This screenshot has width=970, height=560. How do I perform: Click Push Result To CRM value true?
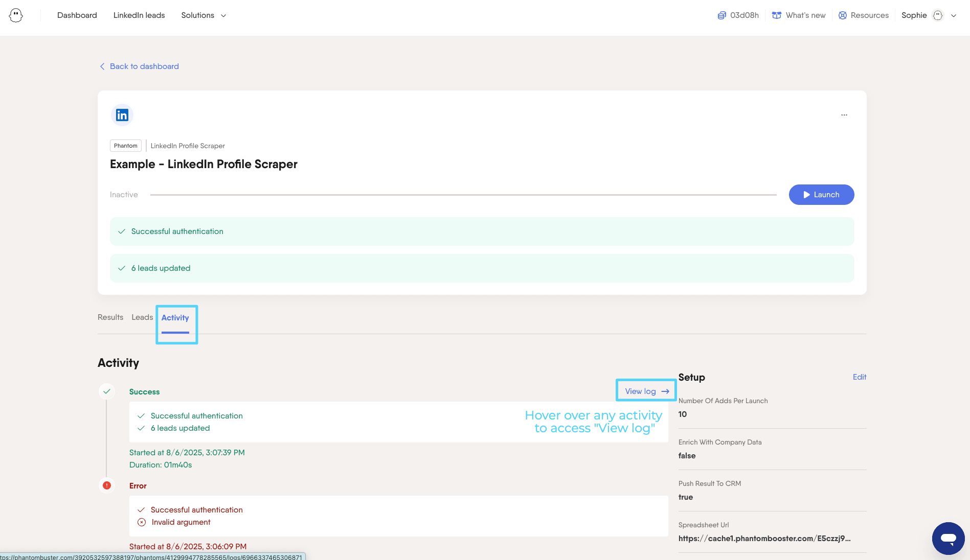coord(686,497)
